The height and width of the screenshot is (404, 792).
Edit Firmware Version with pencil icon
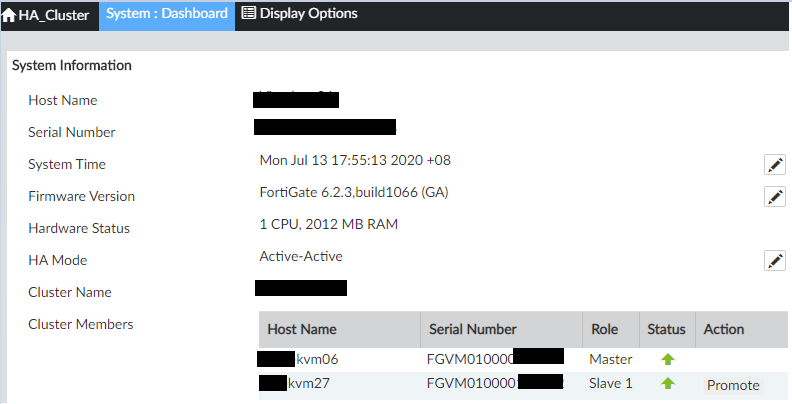tap(774, 197)
